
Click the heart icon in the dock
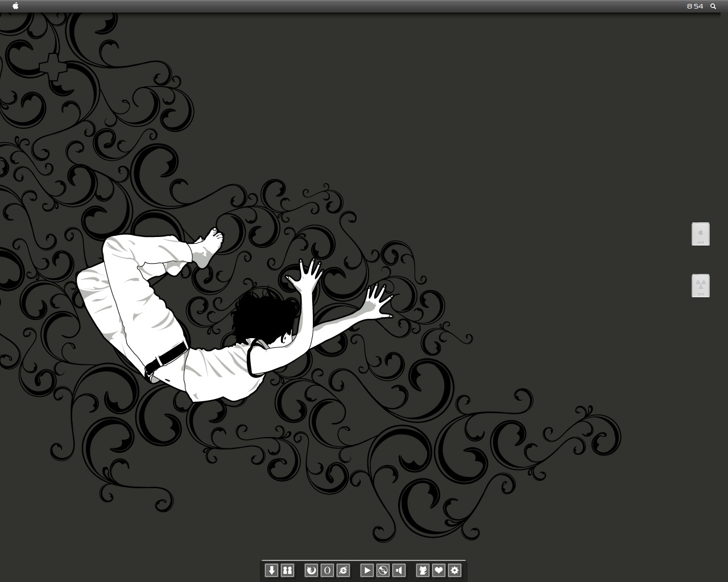[x=439, y=570]
